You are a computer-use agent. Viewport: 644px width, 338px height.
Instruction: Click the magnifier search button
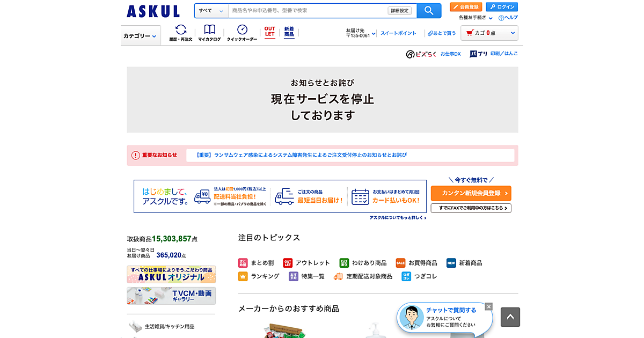point(428,11)
